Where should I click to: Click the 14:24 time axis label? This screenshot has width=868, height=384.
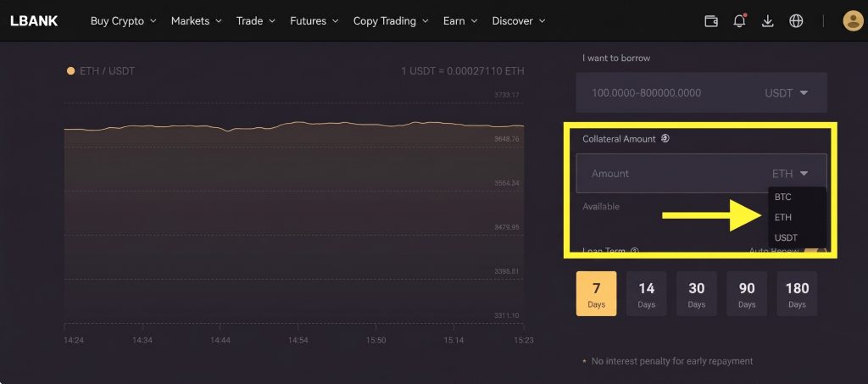74,340
